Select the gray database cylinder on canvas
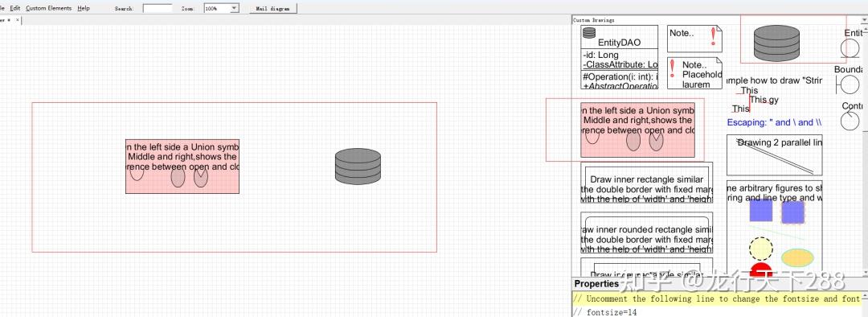This screenshot has width=868, height=317. pos(358,167)
